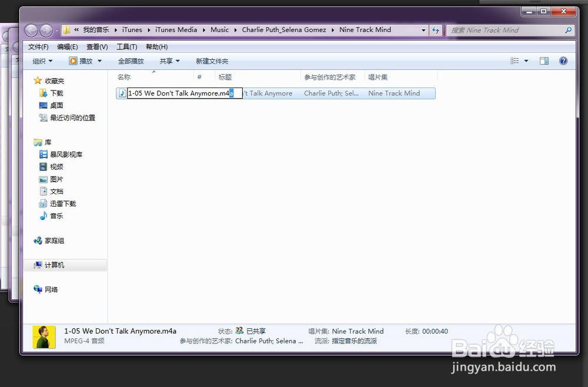Open help with question mark icon
This screenshot has height=387, width=588.
click(x=563, y=60)
